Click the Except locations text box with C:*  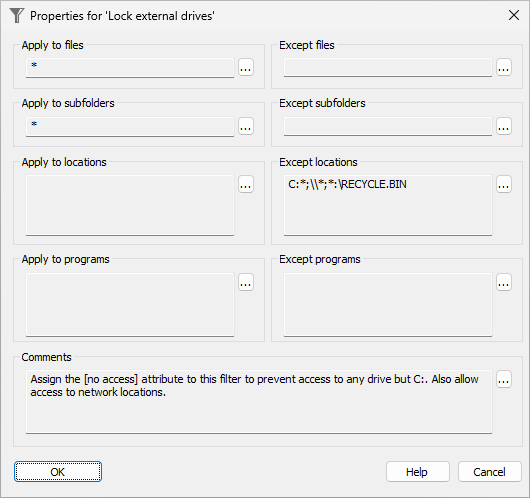click(x=388, y=205)
